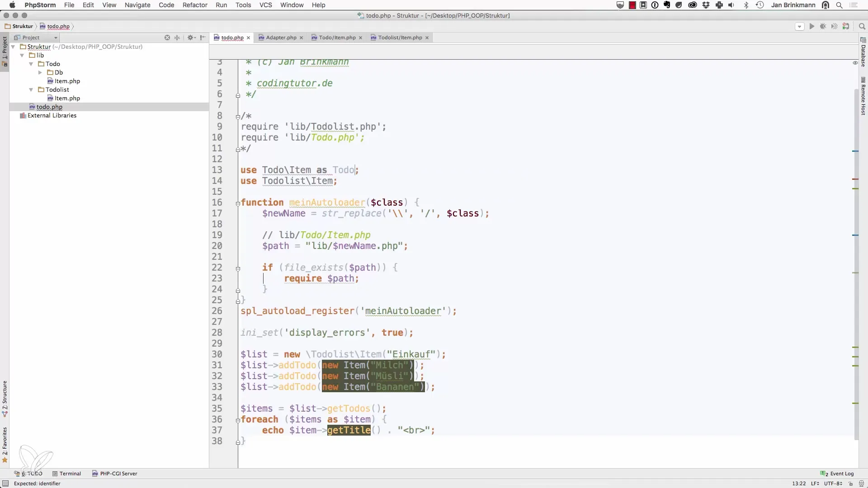This screenshot has height=488, width=868.
Task: Open Dropbox menu bar icon
Action: [x=706, y=5]
